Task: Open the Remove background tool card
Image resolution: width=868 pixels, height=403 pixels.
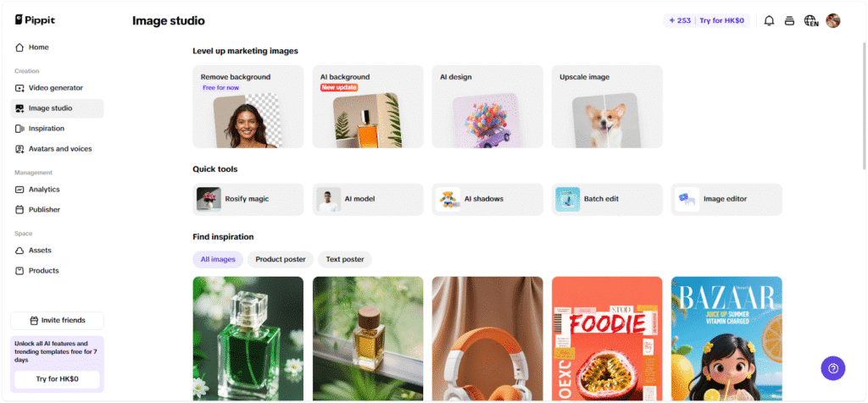Action: [248, 107]
